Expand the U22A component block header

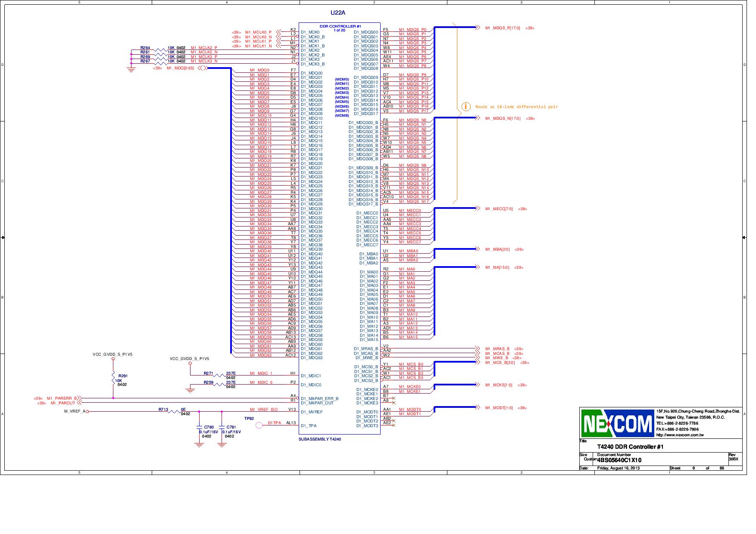coord(337,13)
